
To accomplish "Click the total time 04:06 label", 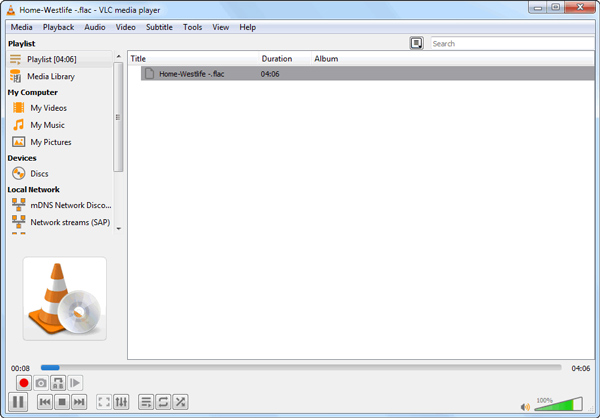I will tap(580, 368).
